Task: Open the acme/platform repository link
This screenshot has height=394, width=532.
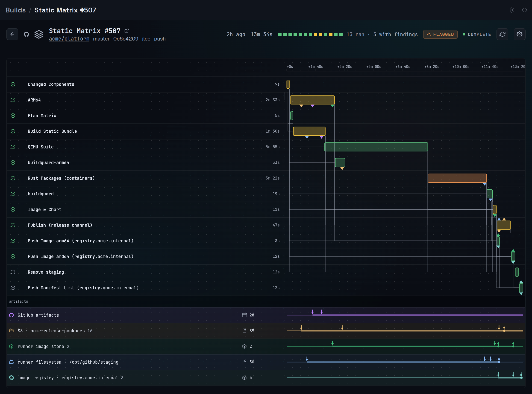Action: pyautogui.click(x=69, y=39)
